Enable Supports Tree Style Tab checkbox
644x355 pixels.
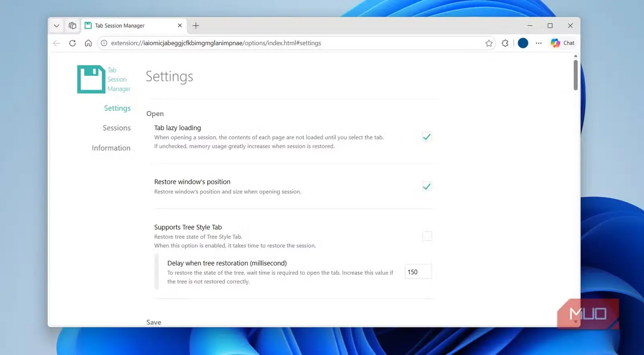pyautogui.click(x=427, y=236)
